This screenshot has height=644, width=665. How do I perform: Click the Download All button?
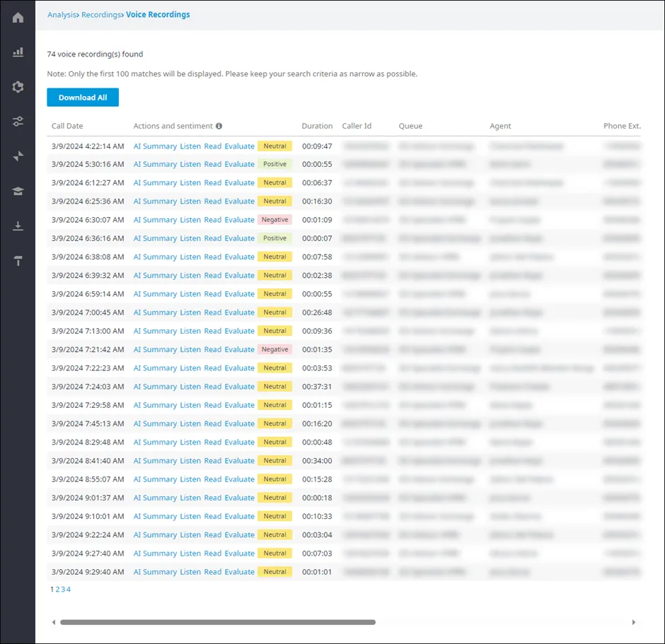click(x=83, y=98)
